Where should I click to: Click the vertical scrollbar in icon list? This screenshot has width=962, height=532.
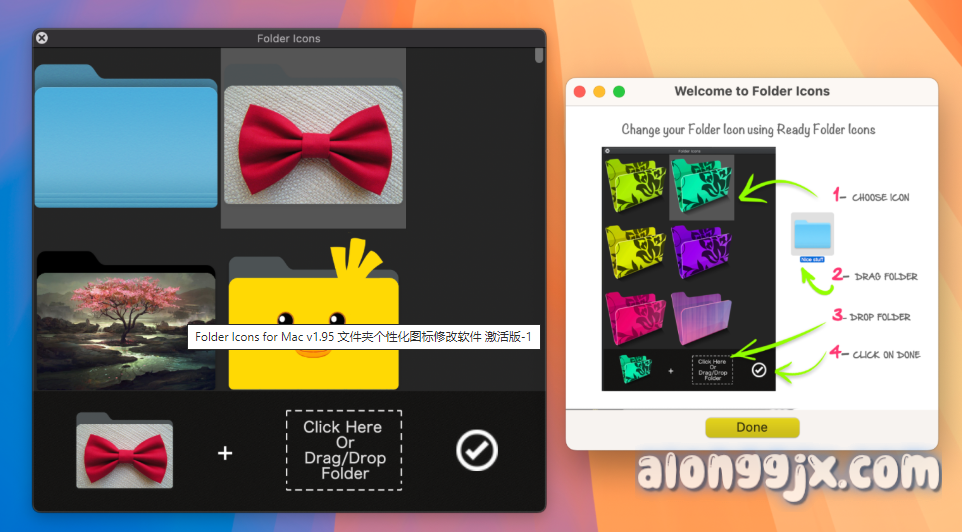(539, 55)
